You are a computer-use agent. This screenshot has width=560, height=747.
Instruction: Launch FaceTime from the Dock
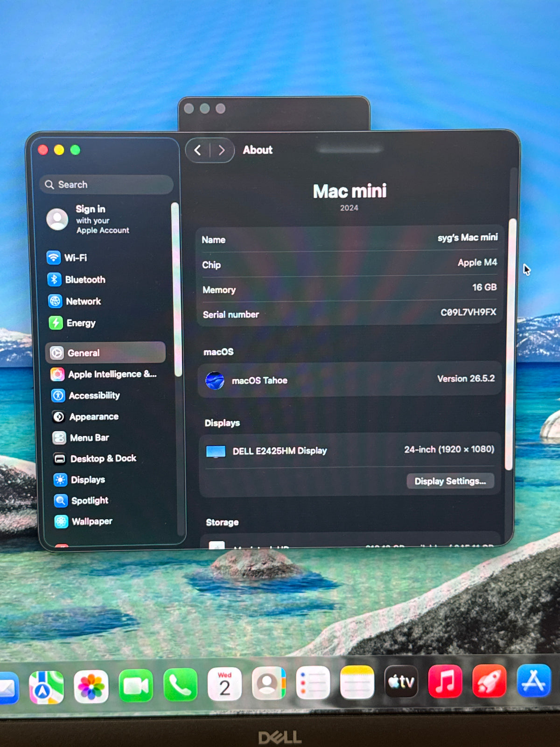[x=136, y=686]
